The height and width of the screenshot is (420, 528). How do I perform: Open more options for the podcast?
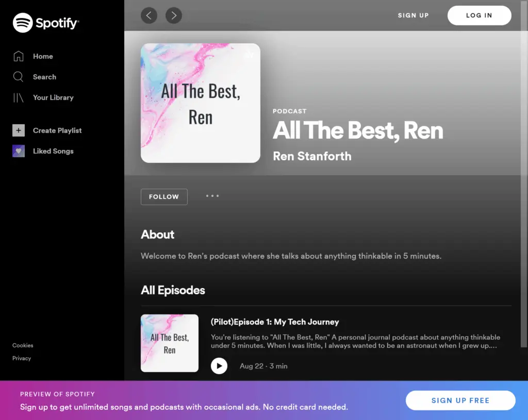212,196
